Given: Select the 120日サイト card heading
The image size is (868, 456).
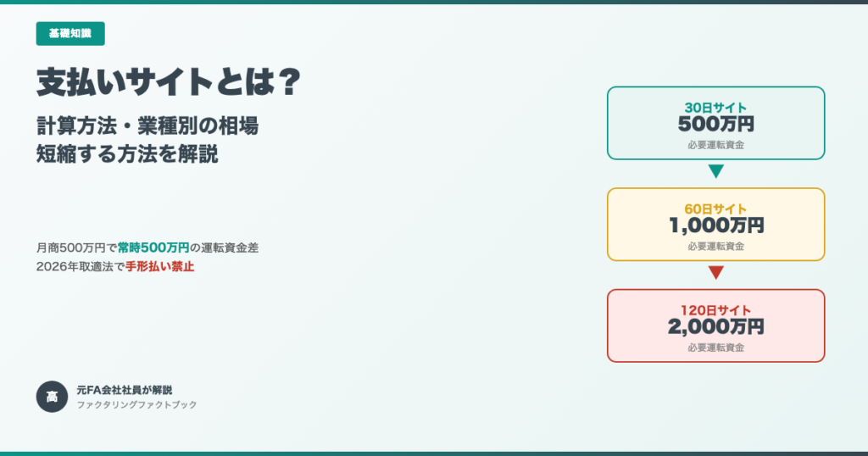Looking at the screenshot, I should (x=715, y=310).
